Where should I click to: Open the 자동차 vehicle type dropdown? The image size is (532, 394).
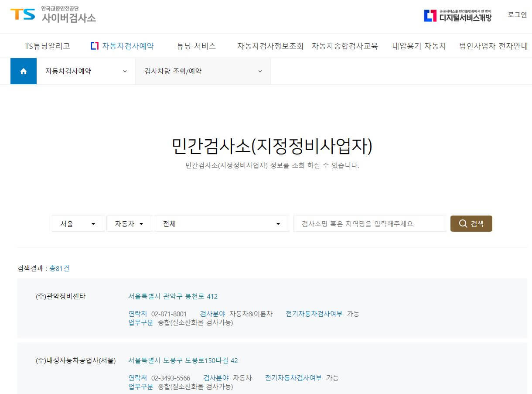[129, 223]
